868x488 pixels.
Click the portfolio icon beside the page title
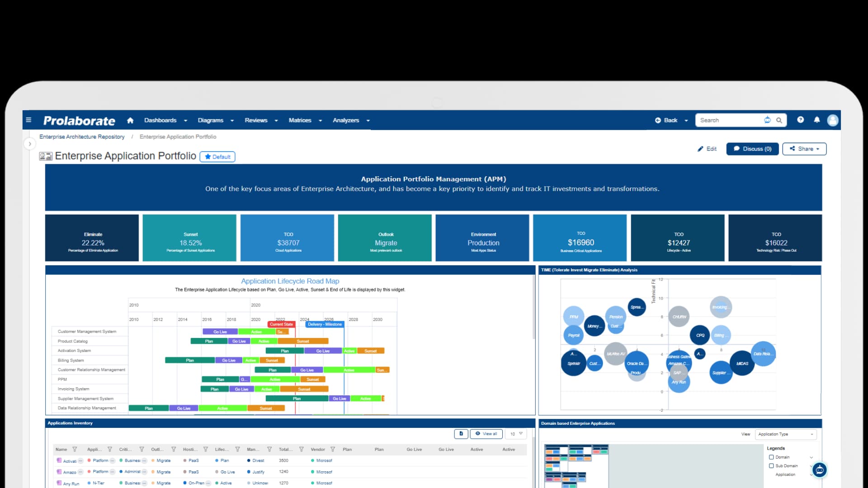[x=46, y=156]
